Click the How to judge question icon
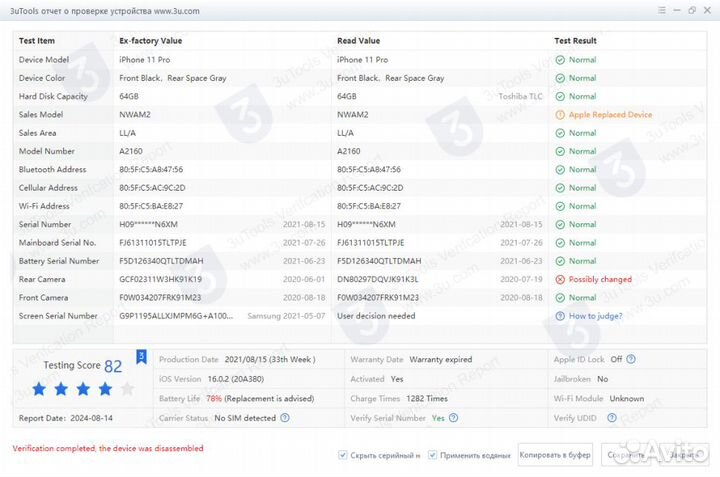 pos(560,316)
